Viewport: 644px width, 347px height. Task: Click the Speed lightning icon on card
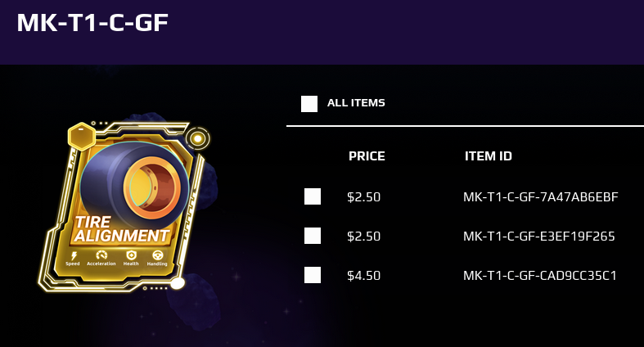tap(74, 256)
